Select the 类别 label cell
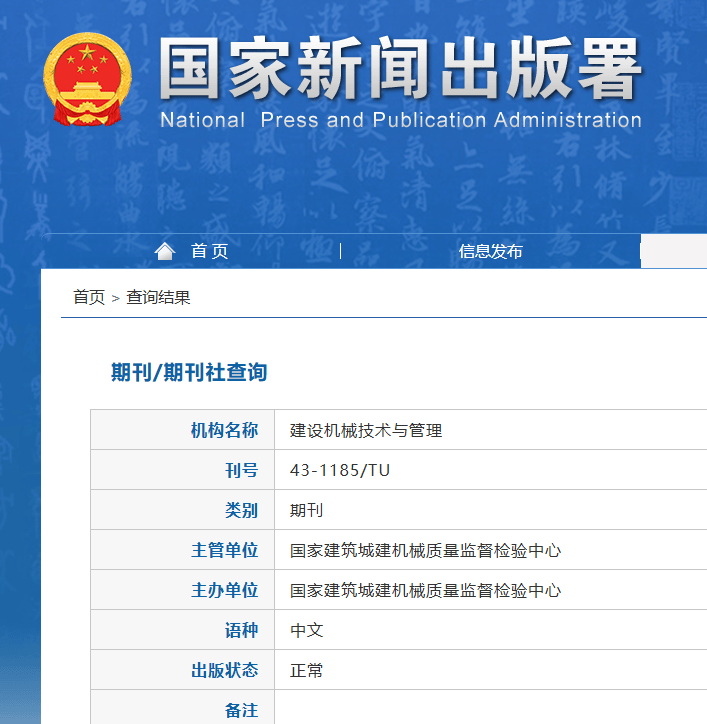 pyautogui.click(x=183, y=510)
